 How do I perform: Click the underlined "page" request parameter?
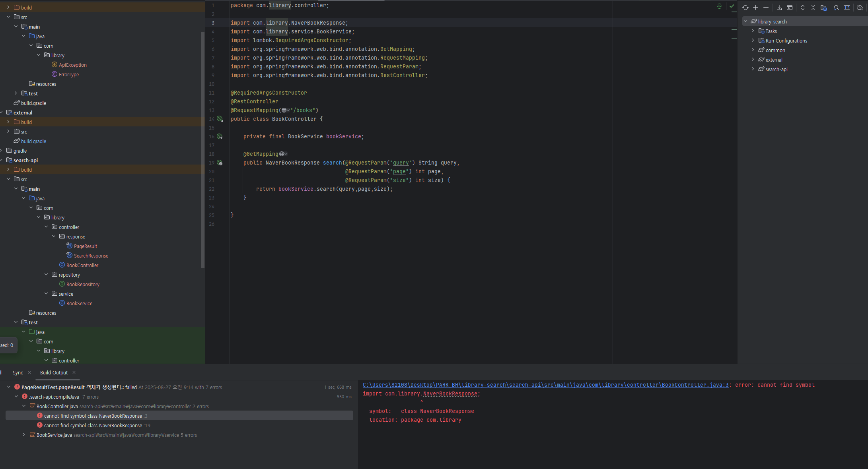point(399,171)
